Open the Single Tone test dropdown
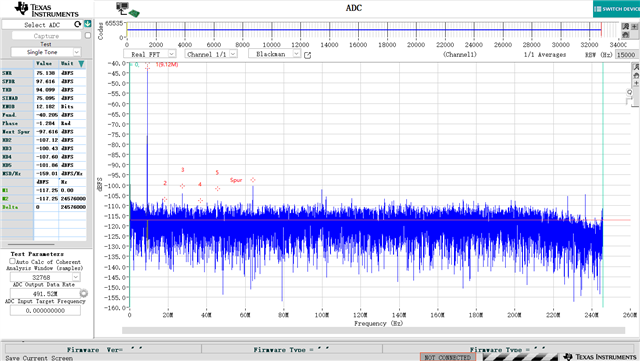This screenshot has height=361, width=640. [x=46, y=52]
